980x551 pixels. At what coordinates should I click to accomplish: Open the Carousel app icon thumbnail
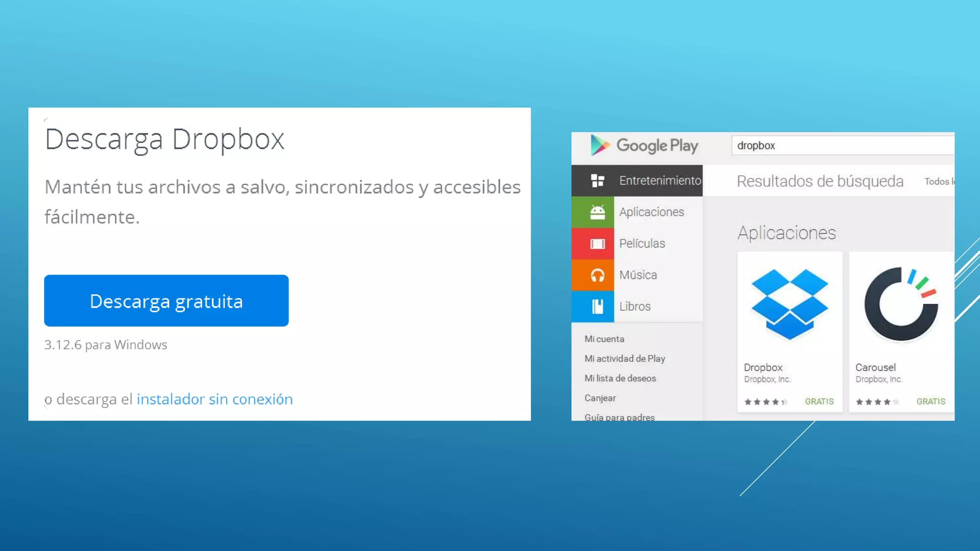(x=901, y=305)
